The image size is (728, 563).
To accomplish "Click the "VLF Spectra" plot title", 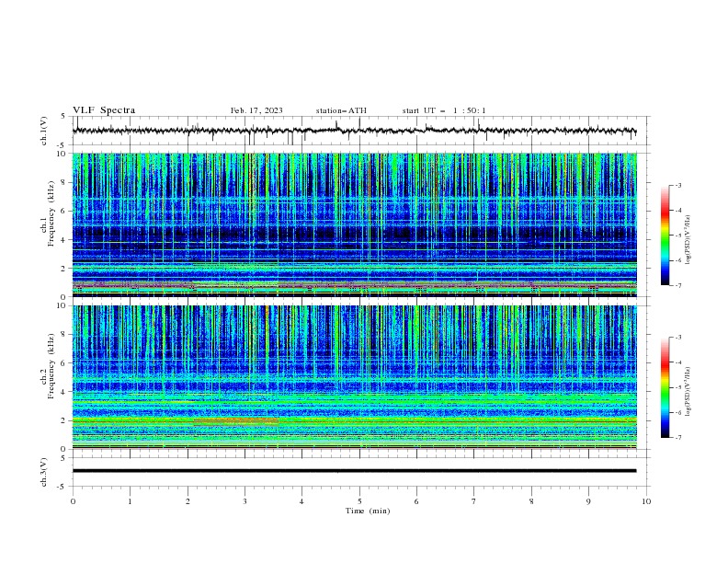I will click(x=104, y=110).
